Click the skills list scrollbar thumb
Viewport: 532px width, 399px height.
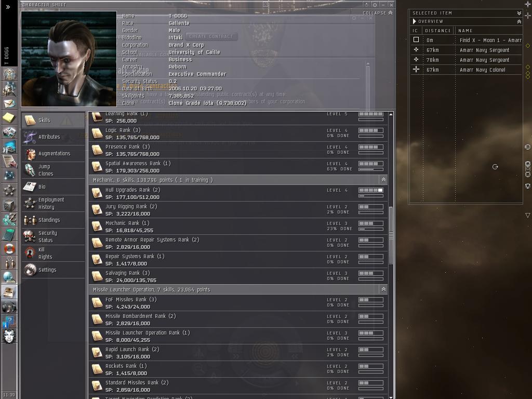391,235
